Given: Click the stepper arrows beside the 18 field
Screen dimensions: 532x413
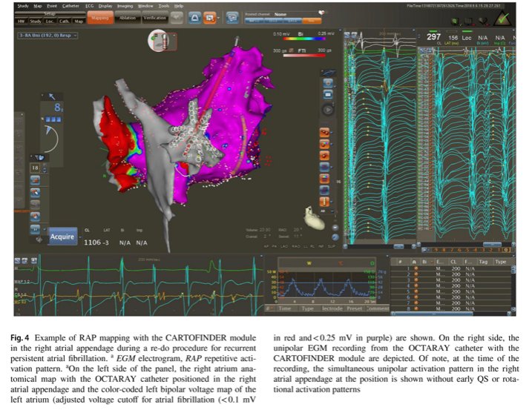Looking at the screenshot, I should click(44, 168).
